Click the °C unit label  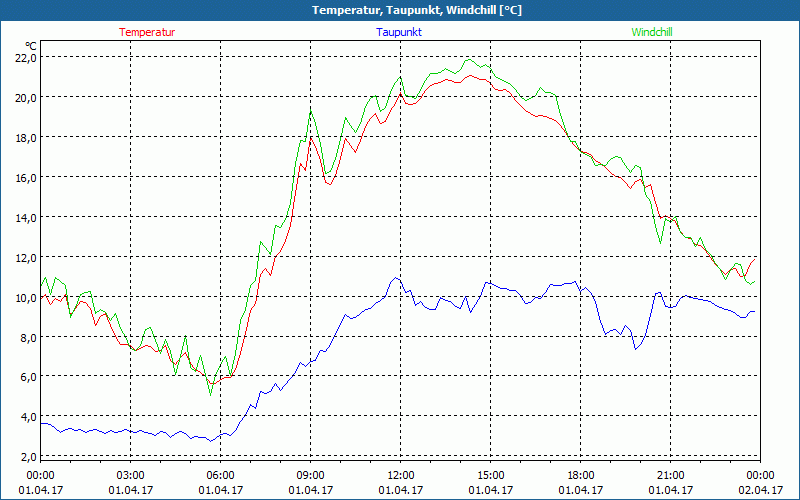point(31,46)
